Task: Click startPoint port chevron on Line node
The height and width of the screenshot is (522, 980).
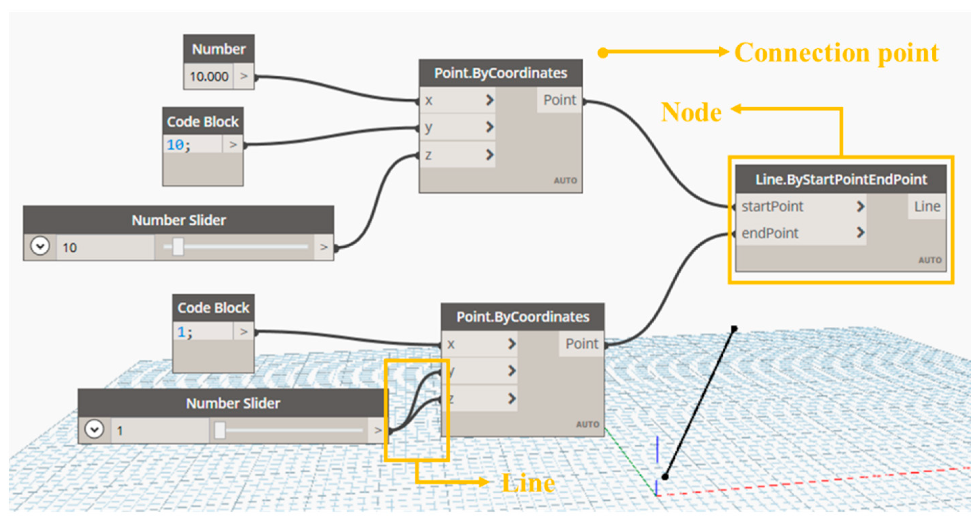Action: click(x=860, y=206)
